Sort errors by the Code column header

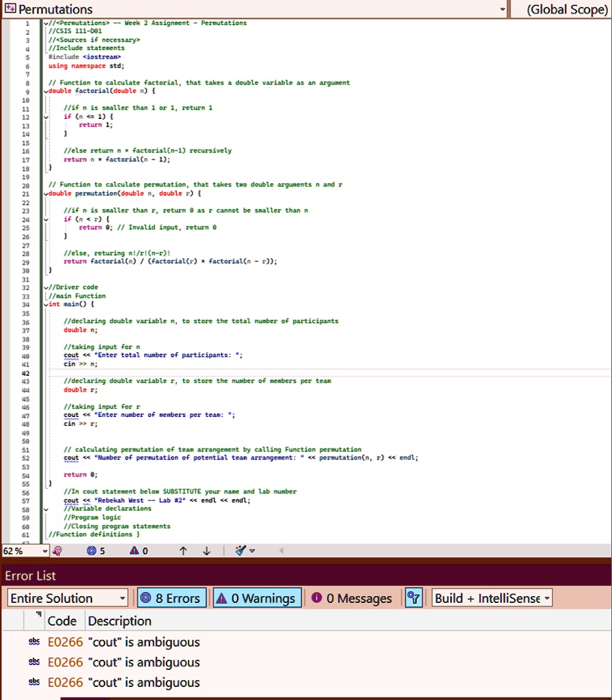[61, 621]
